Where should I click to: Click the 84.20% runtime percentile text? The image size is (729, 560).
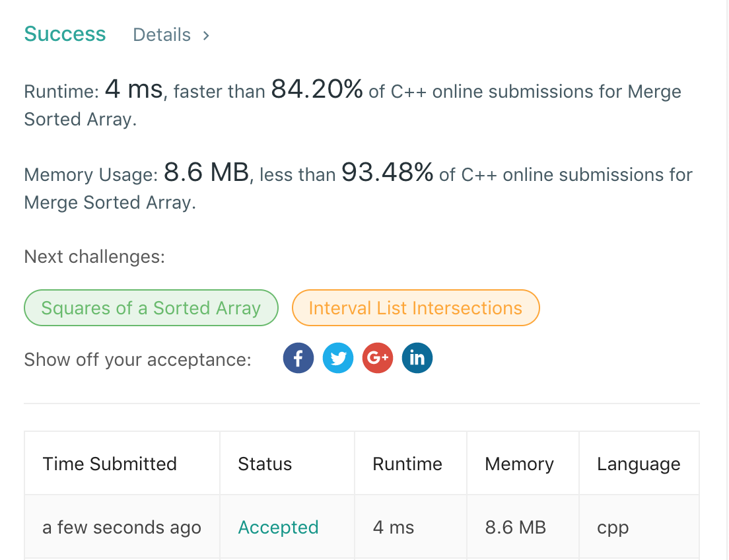pos(317,89)
